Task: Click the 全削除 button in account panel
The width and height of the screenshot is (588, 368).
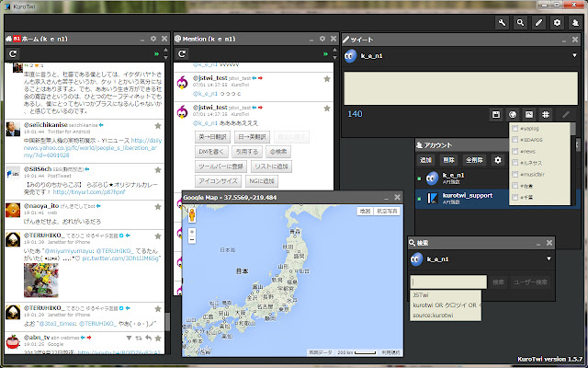Action: 475,160
